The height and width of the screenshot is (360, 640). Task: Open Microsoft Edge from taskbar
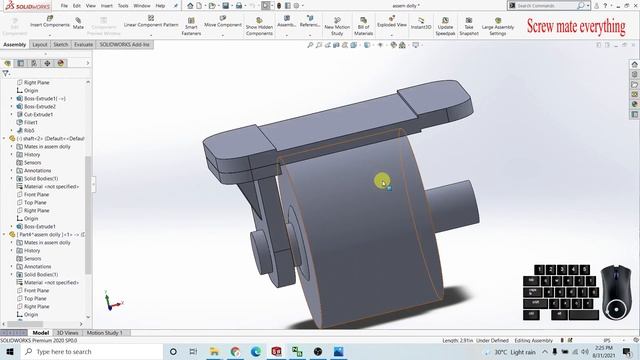[256, 351]
